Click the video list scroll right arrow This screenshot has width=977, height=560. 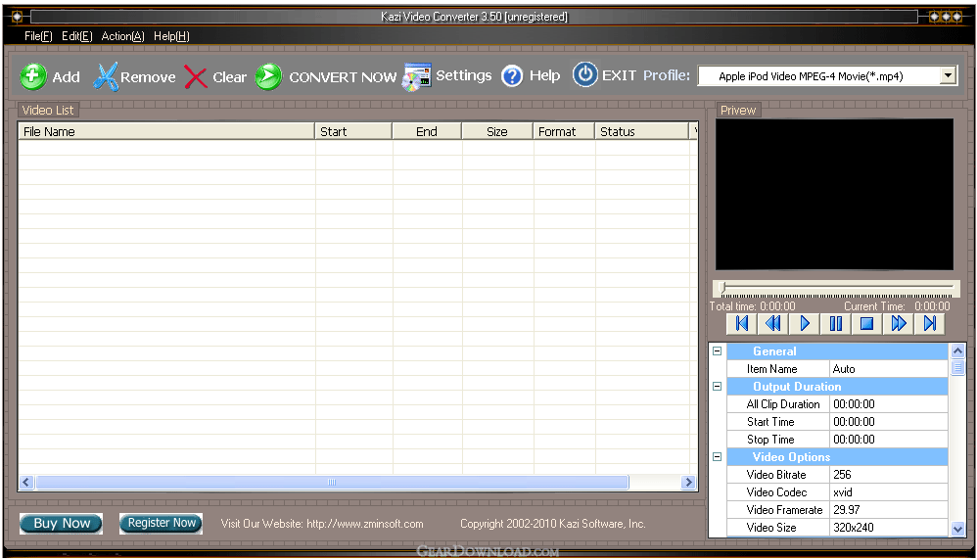[688, 482]
